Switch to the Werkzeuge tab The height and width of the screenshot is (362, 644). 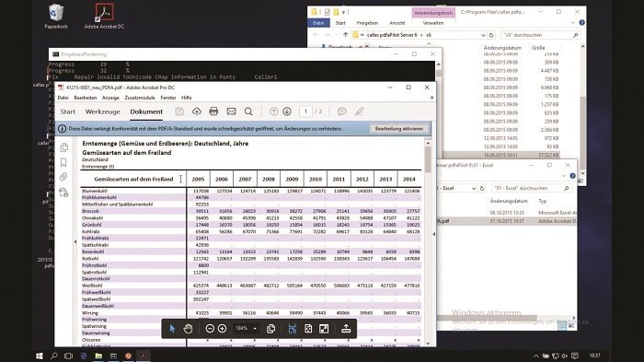pyautogui.click(x=103, y=111)
